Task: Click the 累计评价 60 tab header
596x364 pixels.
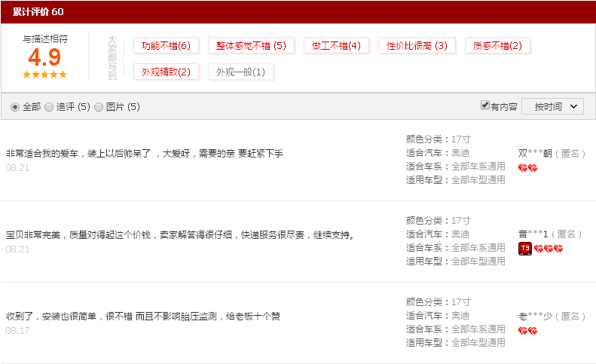Action: click(38, 12)
